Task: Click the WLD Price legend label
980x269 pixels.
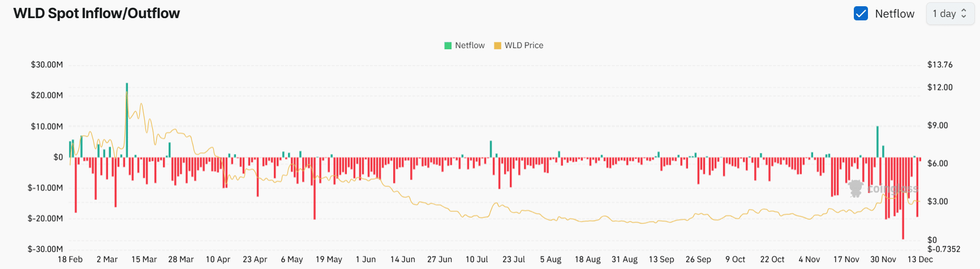Action: (x=524, y=45)
